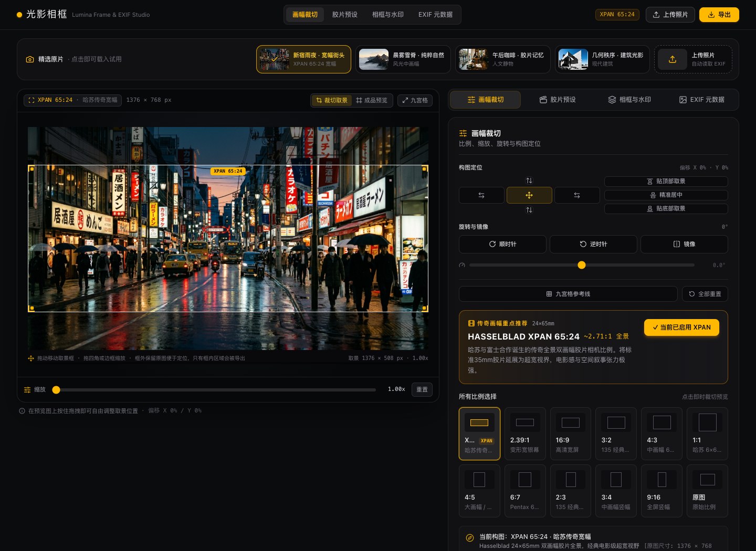
Task: Click 上传照片 button in header
Action: click(670, 15)
